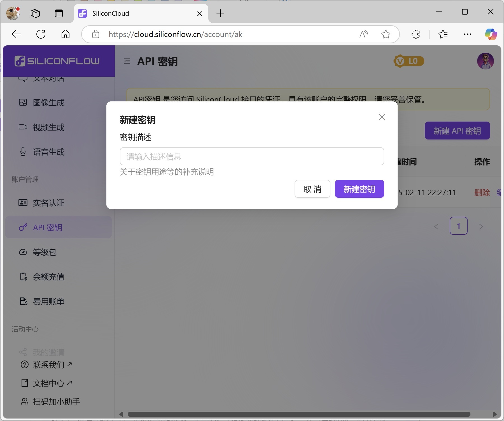Refresh the browser page
This screenshot has height=421, width=504.
41,34
